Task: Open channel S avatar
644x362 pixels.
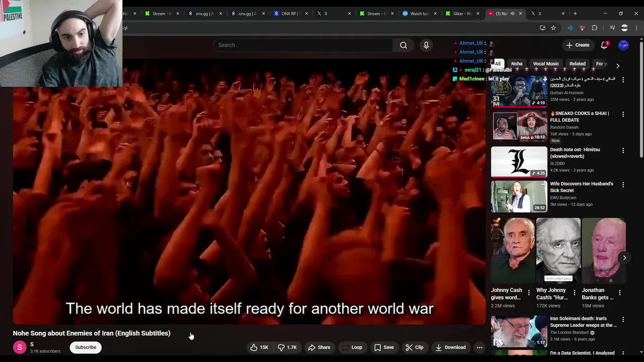Action: click(20, 347)
